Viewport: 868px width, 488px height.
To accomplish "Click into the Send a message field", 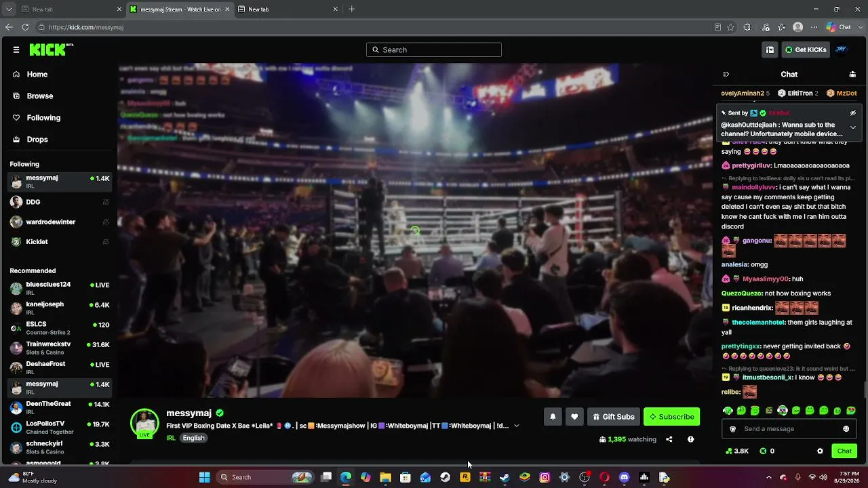I will coord(789,429).
